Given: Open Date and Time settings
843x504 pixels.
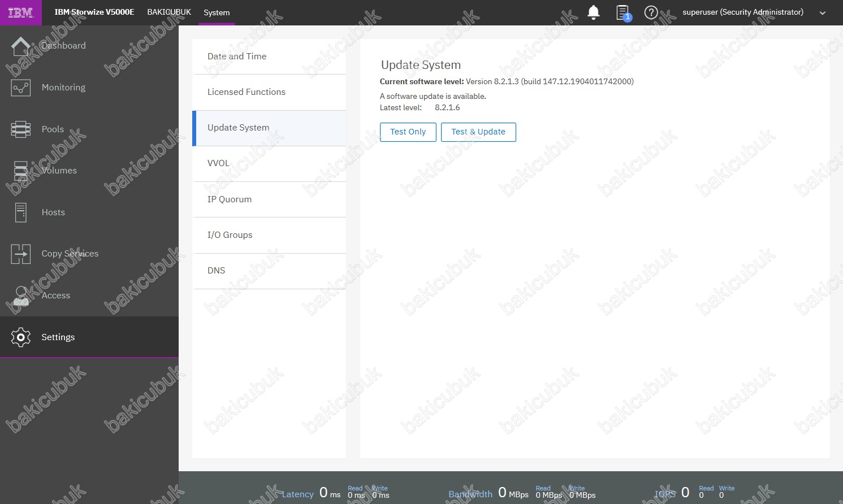Looking at the screenshot, I should (x=269, y=57).
